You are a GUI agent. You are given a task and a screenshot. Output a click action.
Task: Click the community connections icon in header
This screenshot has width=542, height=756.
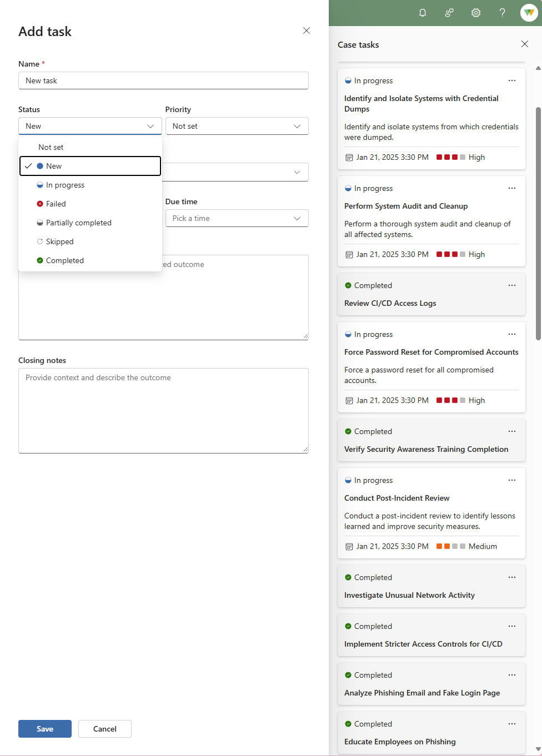pyautogui.click(x=449, y=13)
